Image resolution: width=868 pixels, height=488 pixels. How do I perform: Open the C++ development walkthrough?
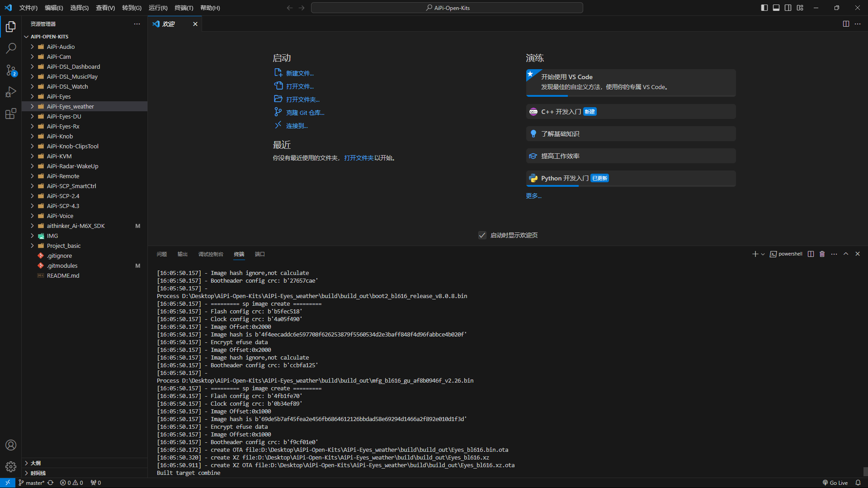(631, 112)
